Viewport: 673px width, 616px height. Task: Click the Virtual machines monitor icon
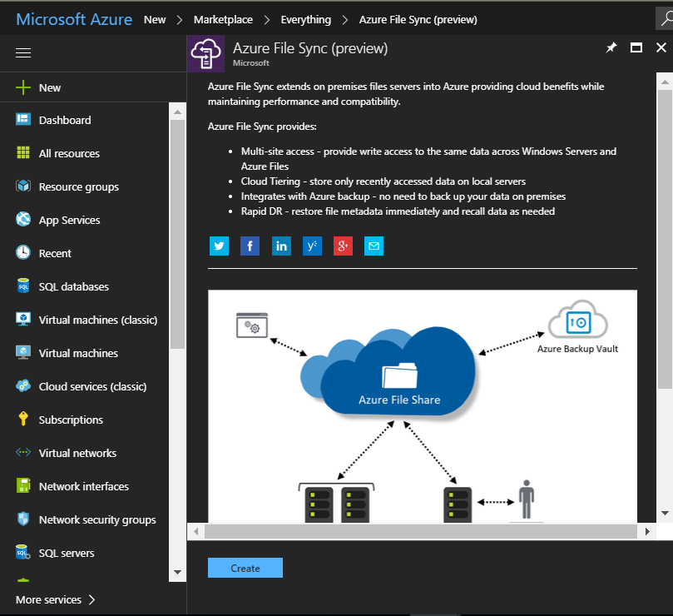(23, 352)
